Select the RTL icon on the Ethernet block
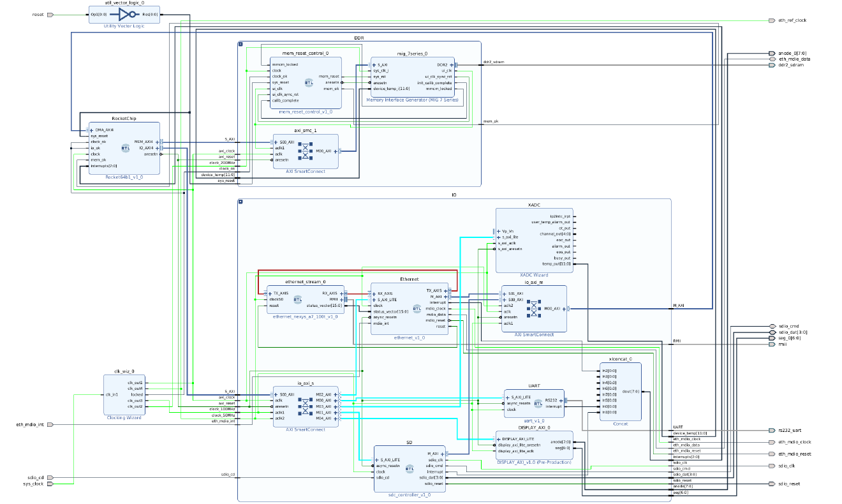This screenshot has height=504, width=842. coord(417,309)
